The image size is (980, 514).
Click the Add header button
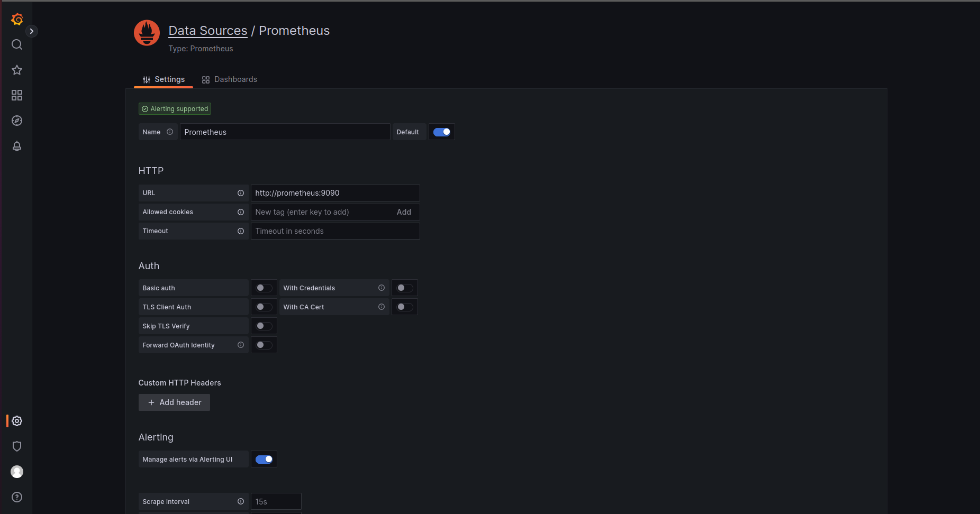pyautogui.click(x=174, y=402)
